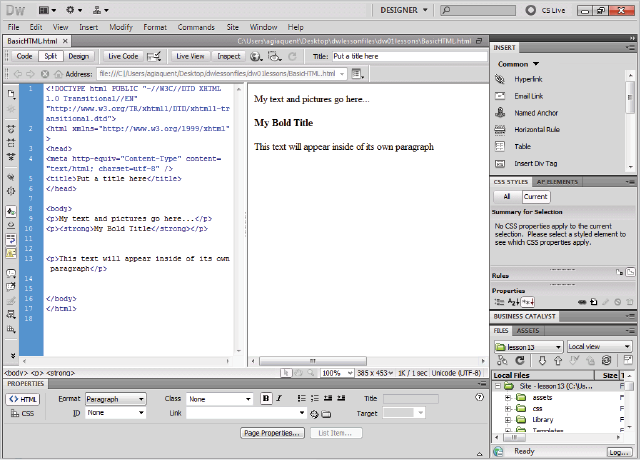Click the Properties panel help icon

pos(480,397)
